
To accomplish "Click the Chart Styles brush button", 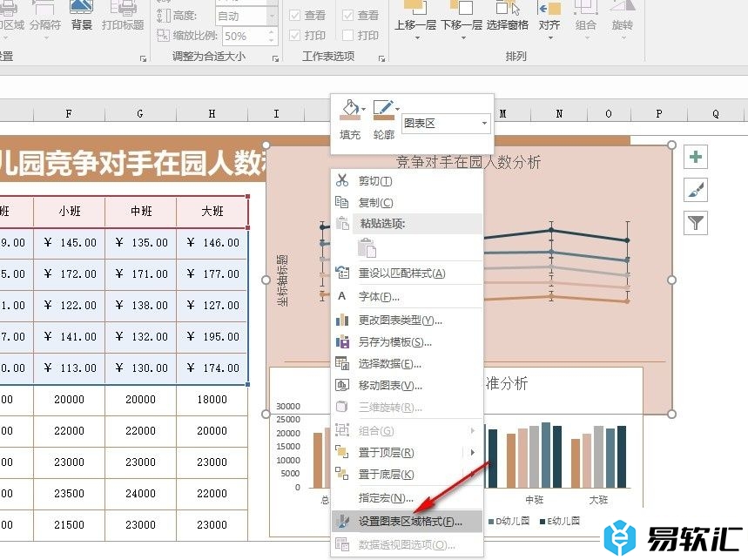I will [696, 190].
